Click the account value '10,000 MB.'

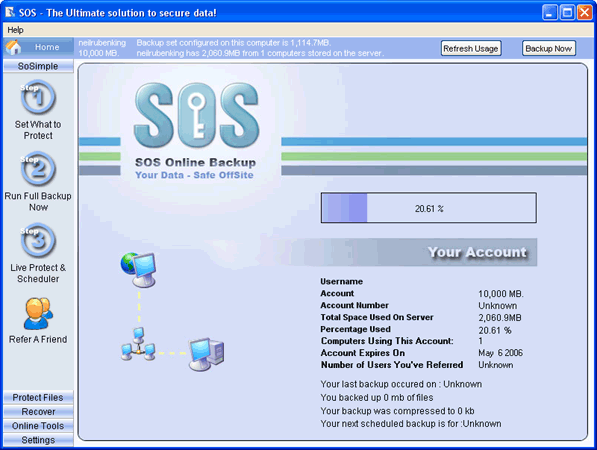coord(501,294)
